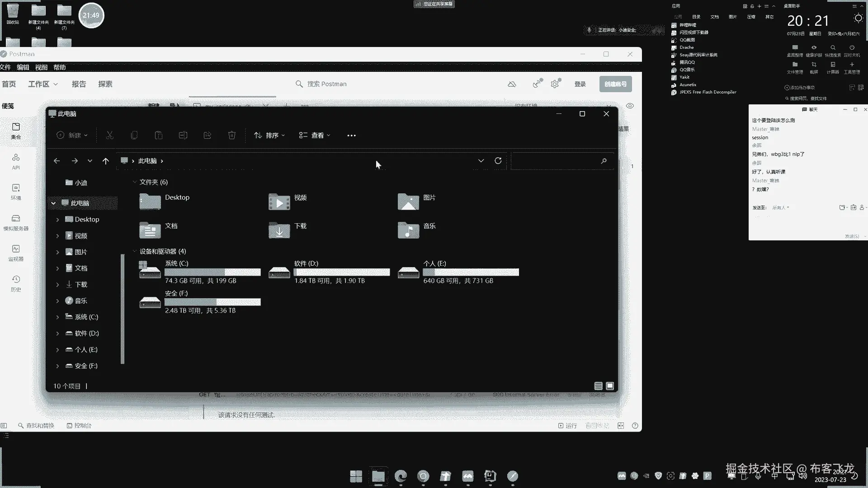
Task: Switch to large icons view
Action: [610, 386]
